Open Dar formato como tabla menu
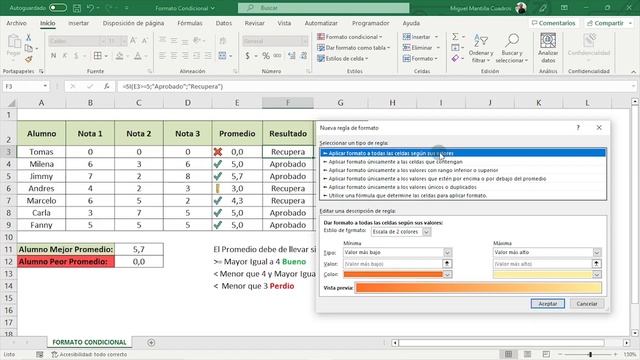The height and width of the screenshot is (360, 640). (353, 48)
